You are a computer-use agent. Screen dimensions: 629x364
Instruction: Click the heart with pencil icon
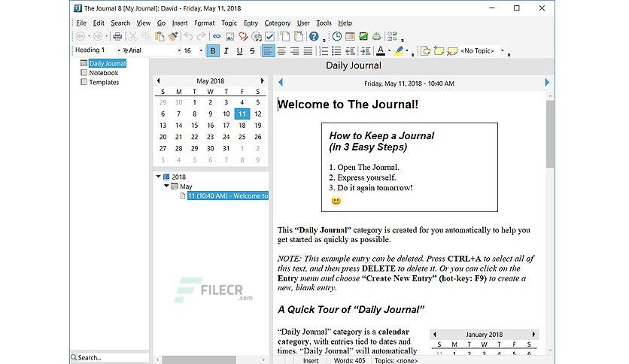(243, 37)
